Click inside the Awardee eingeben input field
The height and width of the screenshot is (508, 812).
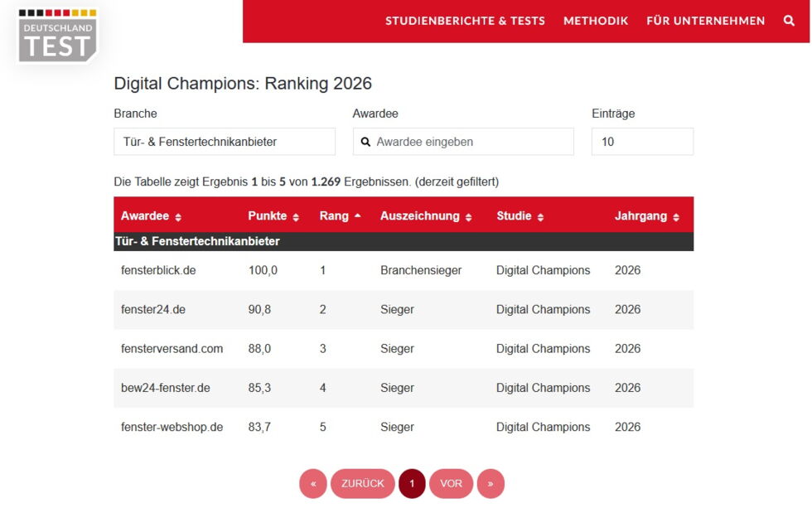click(x=464, y=142)
